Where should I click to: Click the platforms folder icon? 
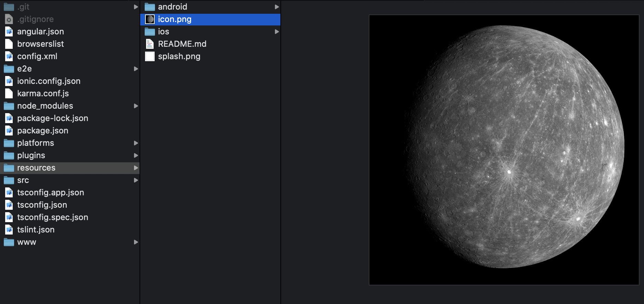click(x=9, y=143)
